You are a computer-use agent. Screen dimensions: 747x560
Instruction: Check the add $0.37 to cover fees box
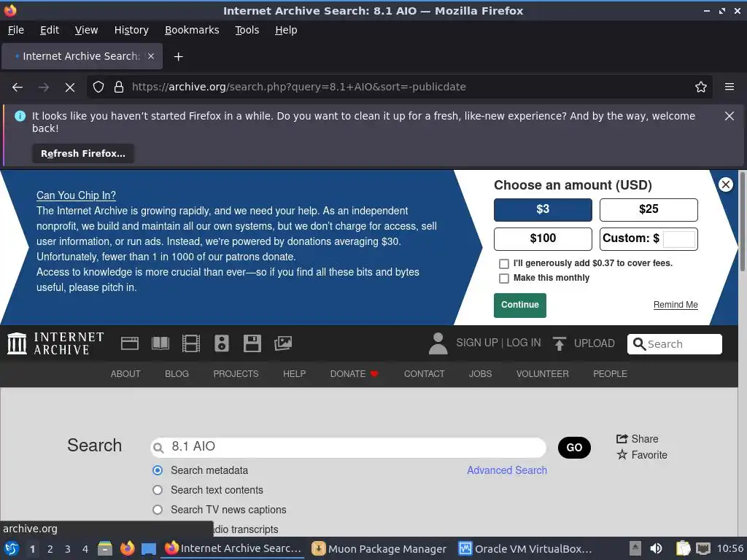coord(503,264)
